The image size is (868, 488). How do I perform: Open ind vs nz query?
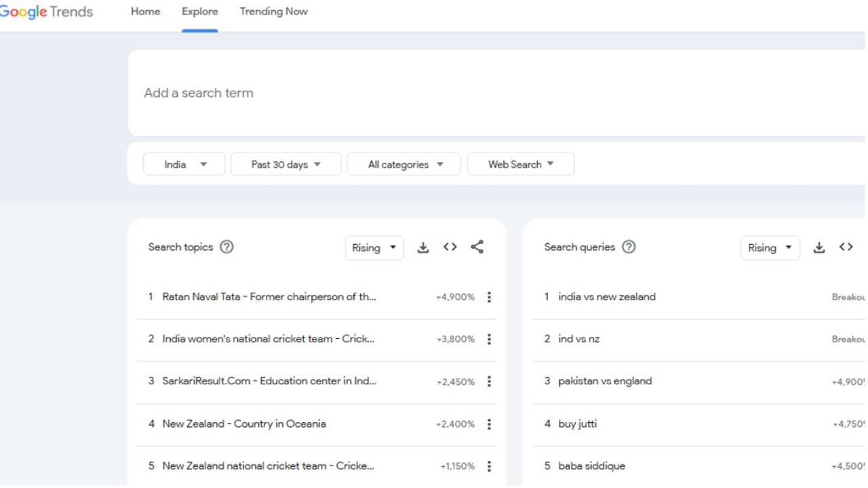click(579, 339)
